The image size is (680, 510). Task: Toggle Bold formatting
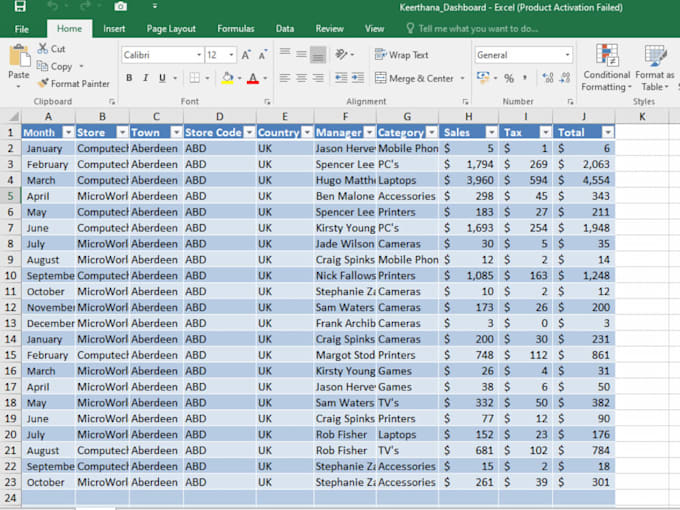point(129,78)
